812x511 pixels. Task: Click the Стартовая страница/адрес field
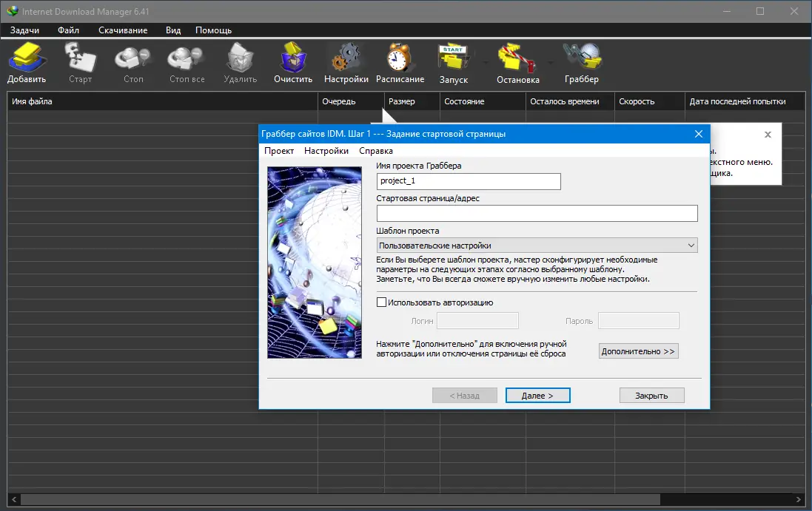pyautogui.click(x=537, y=213)
